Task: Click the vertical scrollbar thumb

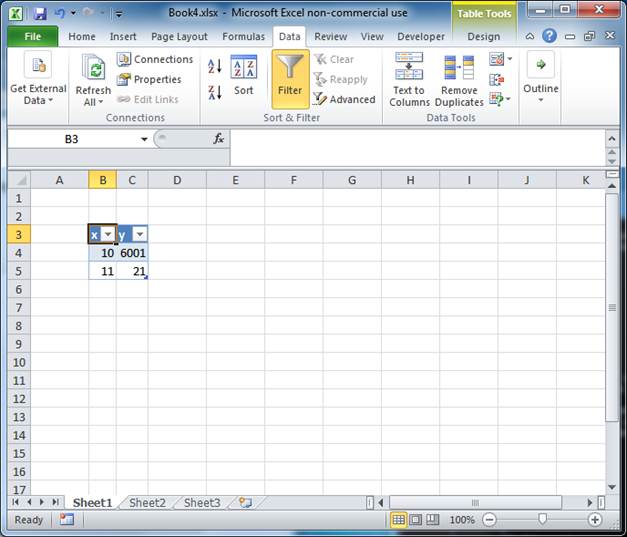Action: coord(612,307)
